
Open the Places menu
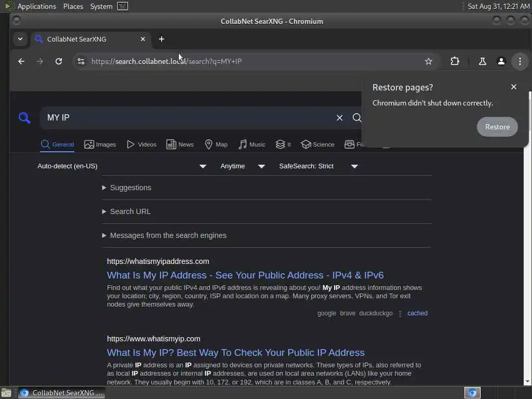(73, 6)
